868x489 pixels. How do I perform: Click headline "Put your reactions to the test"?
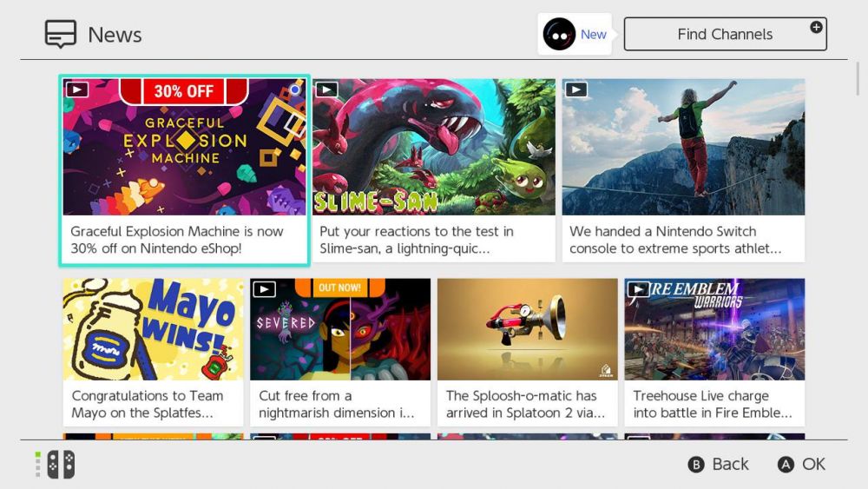(x=417, y=240)
